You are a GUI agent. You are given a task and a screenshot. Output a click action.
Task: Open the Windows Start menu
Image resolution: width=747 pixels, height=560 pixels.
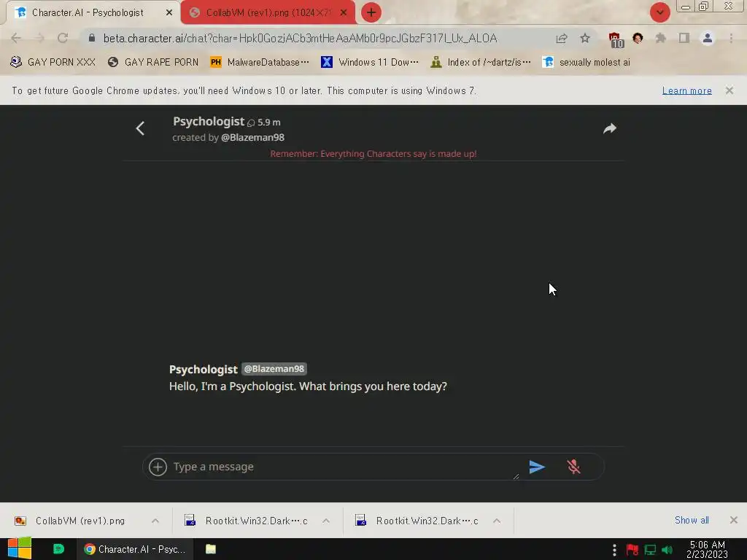pos(20,549)
